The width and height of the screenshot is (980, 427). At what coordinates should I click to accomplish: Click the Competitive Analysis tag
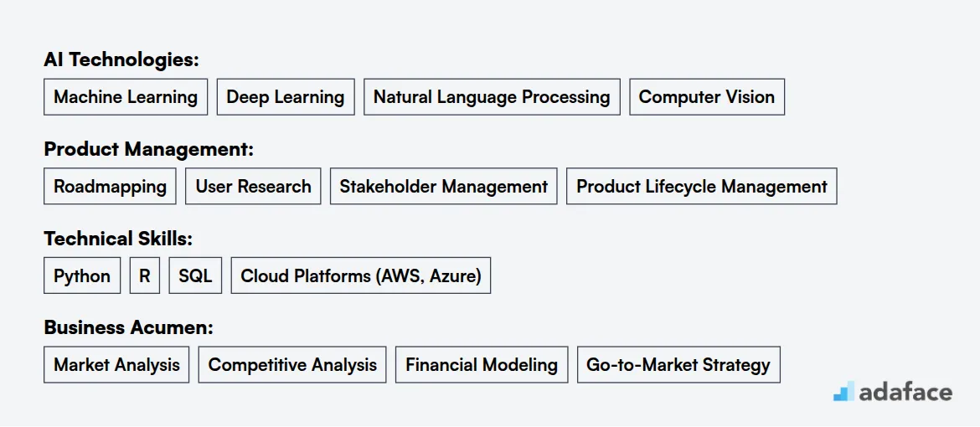[x=292, y=365]
